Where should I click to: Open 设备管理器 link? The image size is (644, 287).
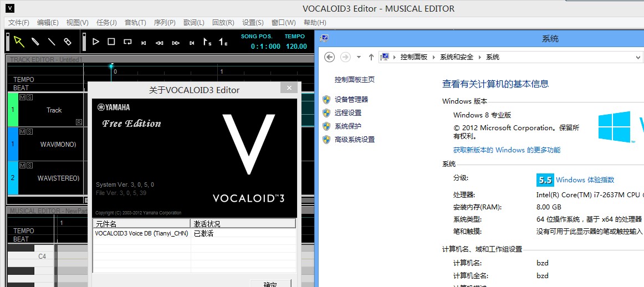pos(351,99)
